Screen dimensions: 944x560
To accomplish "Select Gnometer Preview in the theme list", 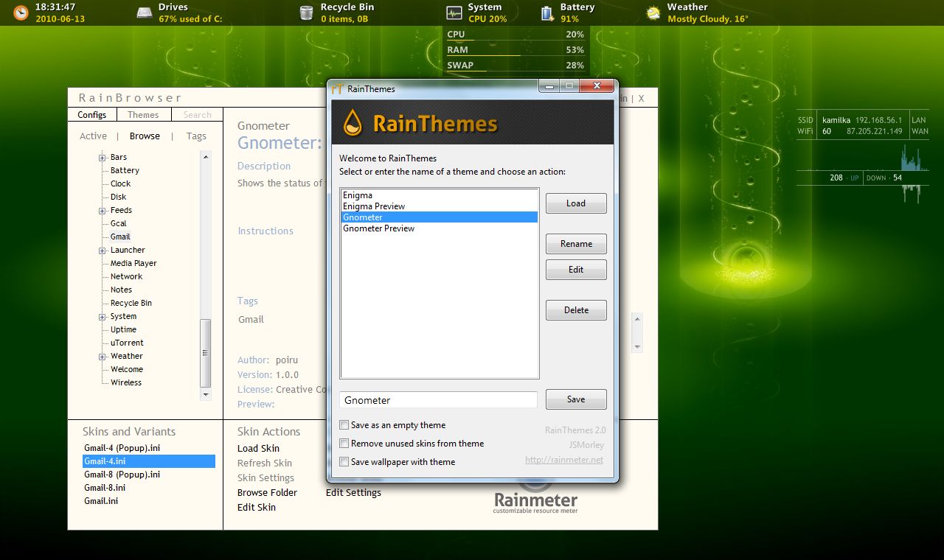I will [x=439, y=228].
